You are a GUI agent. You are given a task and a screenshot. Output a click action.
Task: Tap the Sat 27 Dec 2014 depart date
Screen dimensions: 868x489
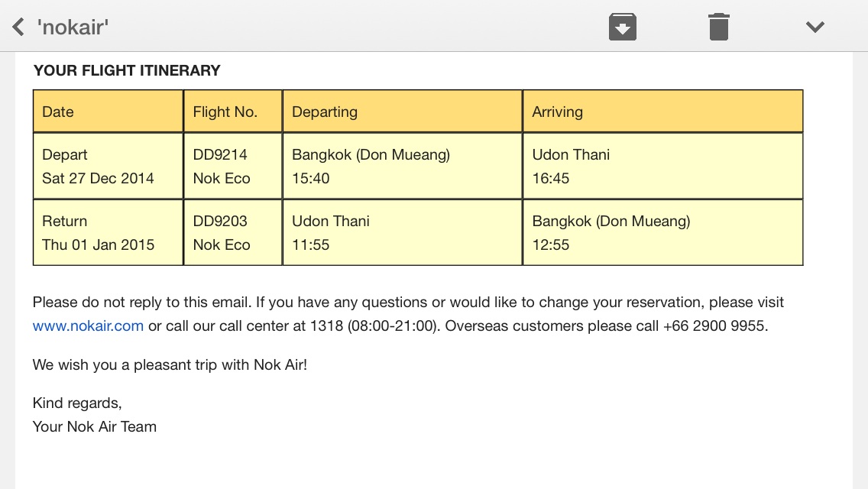tap(98, 179)
